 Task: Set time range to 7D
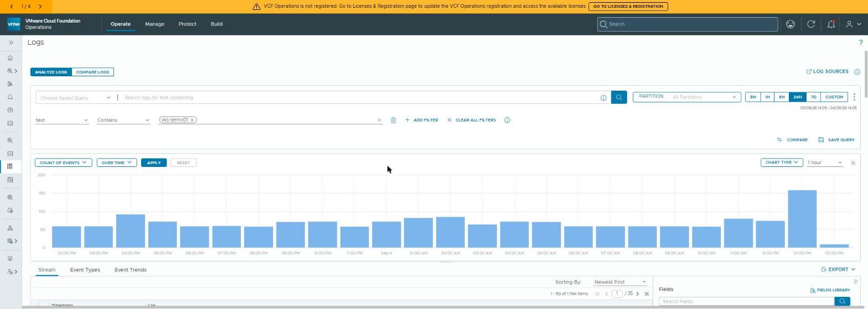[813, 97]
